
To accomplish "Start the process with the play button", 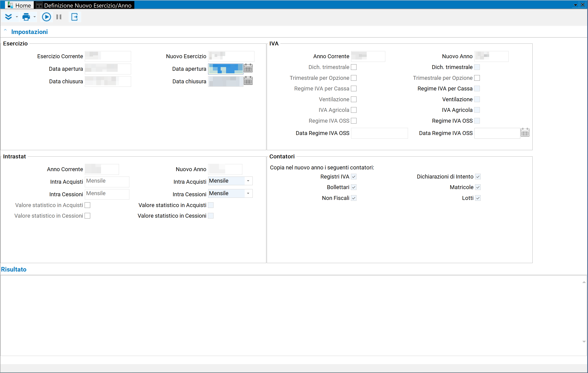I will coord(46,17).
